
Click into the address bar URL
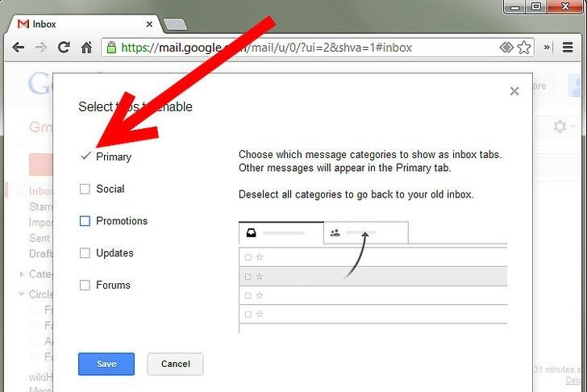coord(306,48)
